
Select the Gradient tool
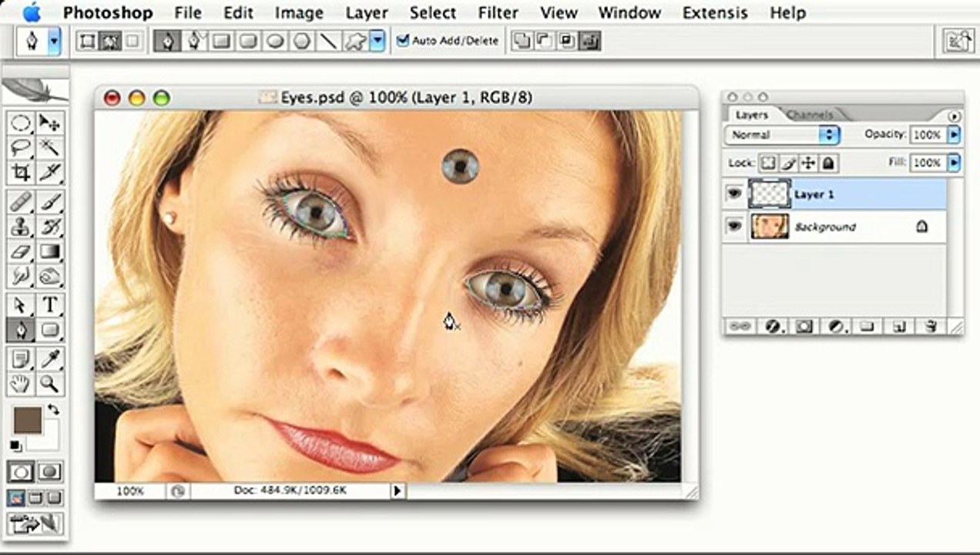coord(50,251)
